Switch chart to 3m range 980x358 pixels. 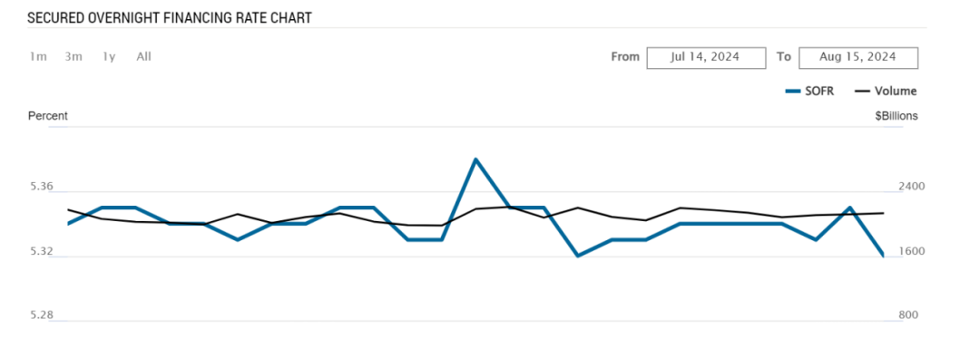tap(73, 57)
